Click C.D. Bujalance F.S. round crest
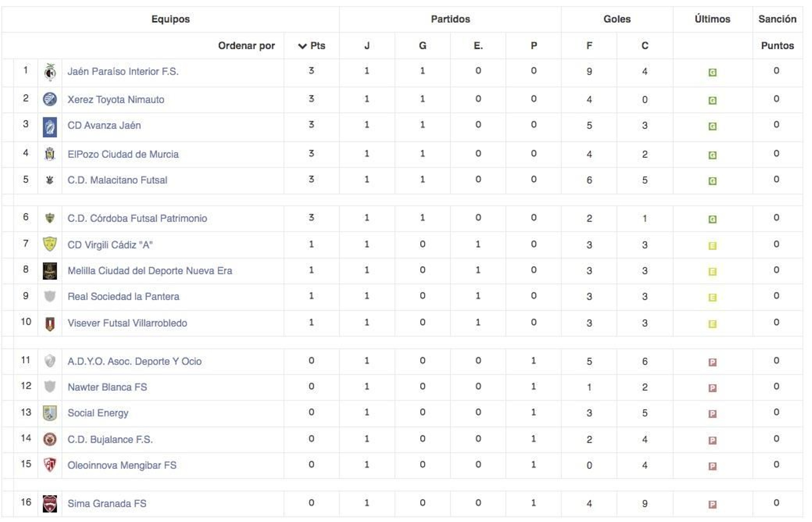This screenshot has height=522, width=812. (50, 439)
